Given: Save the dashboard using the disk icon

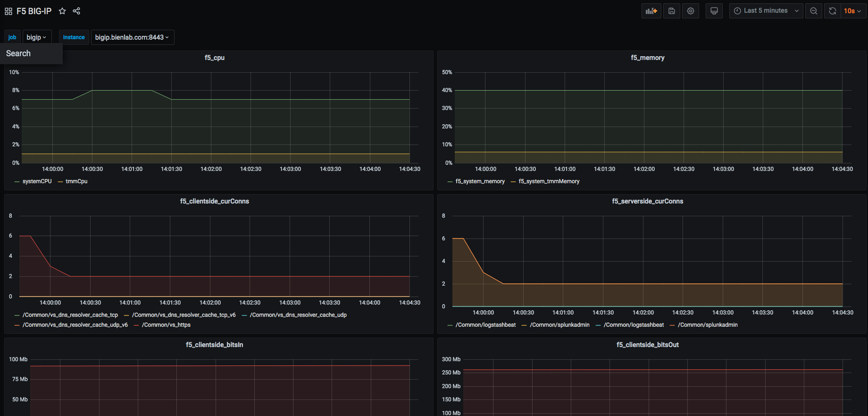Looking at the screenshot, I should click(x=671, y=11).
